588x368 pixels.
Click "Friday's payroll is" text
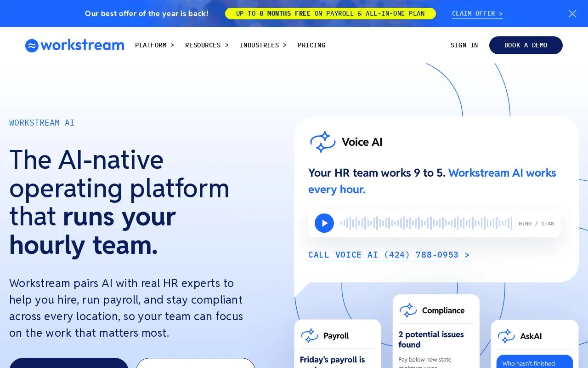click(332, 360)
